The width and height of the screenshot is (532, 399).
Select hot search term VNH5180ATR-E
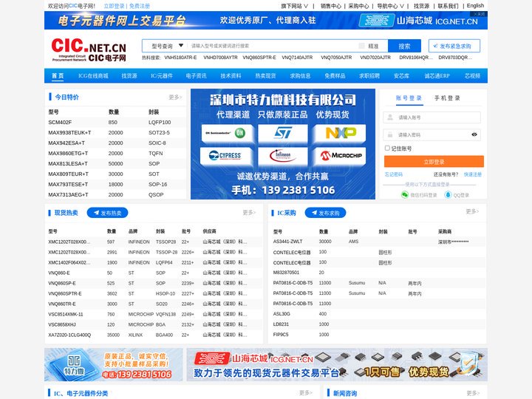(x=180, y=58)
